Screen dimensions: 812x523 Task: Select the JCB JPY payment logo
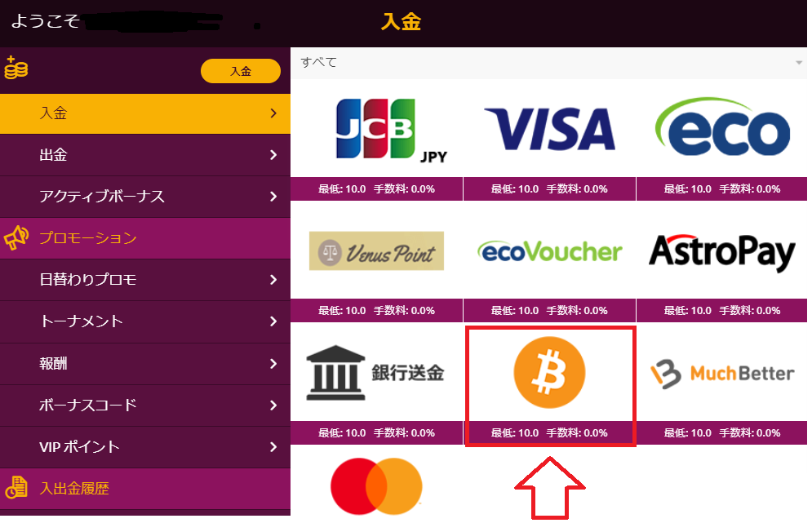click(391, 130)
